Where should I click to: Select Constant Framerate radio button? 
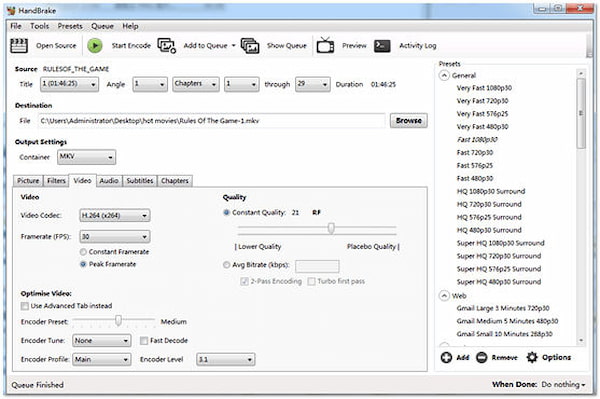(x=83, y=252)
